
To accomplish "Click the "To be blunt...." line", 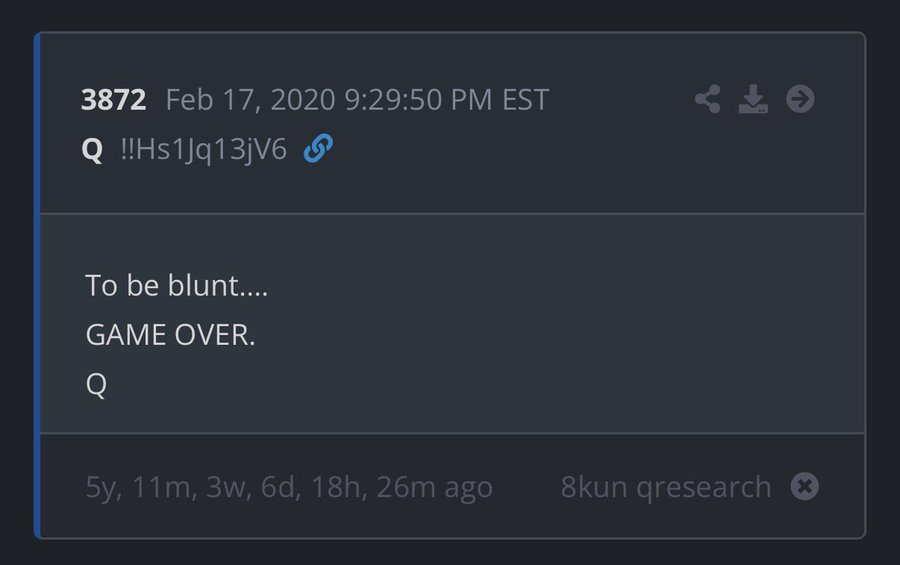I will 176,286.
